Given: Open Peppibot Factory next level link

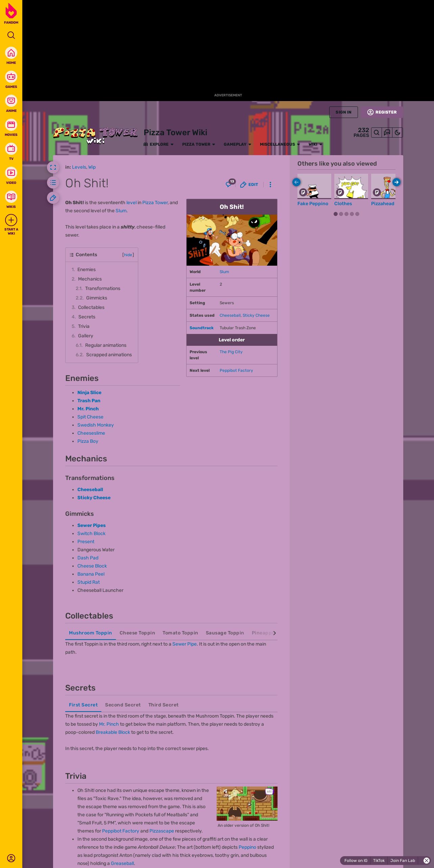Looking at the screenshot, I should [x=236, y=370].
